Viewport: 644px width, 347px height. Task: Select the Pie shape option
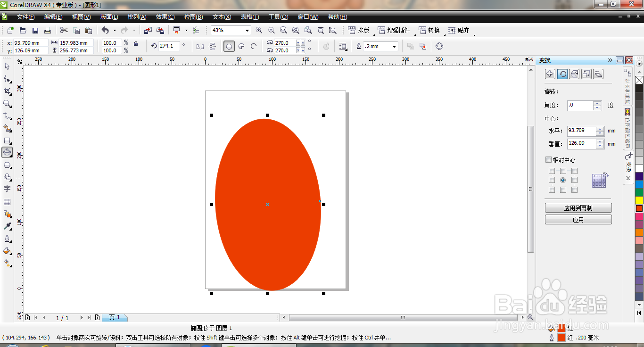241,46
